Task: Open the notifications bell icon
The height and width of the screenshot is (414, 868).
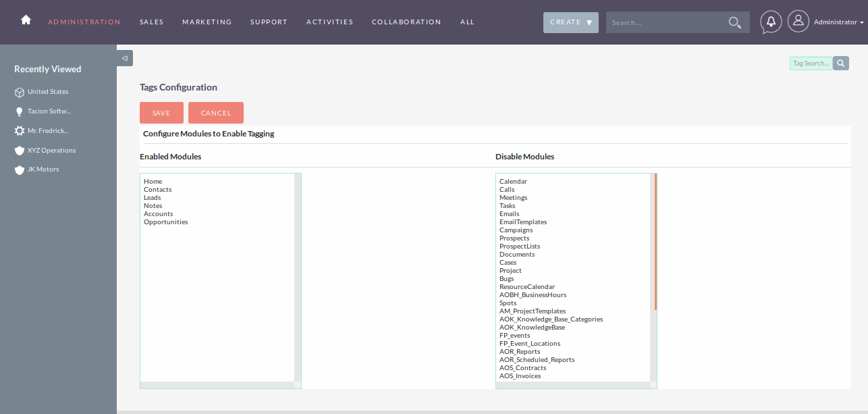Action: (x=771, y=22)
